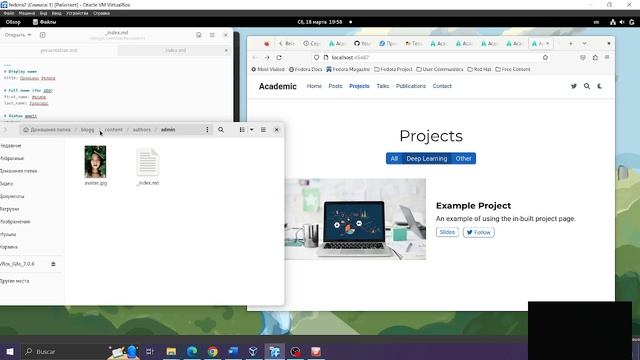This screenshot has width=640, height=360.
Task: Filter projects by Deep Learning
Action: tap(427, 158)
